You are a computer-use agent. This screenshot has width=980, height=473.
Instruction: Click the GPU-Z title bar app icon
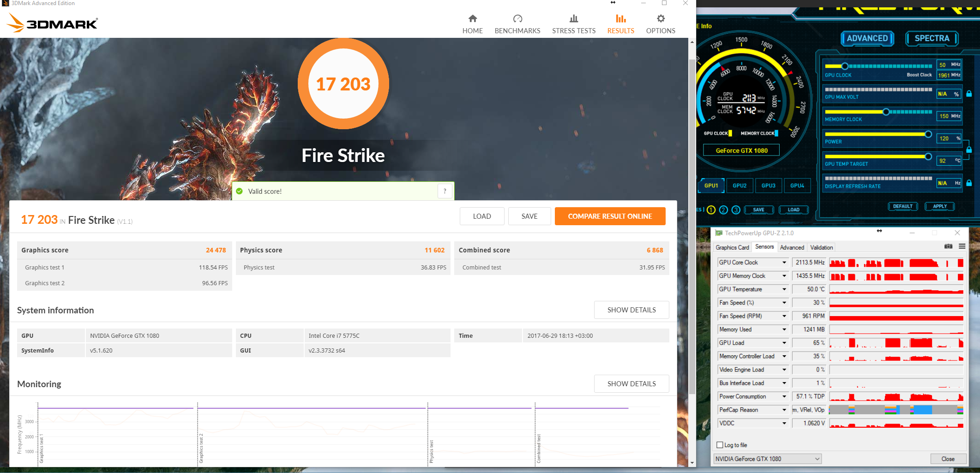tap(718, 233)
